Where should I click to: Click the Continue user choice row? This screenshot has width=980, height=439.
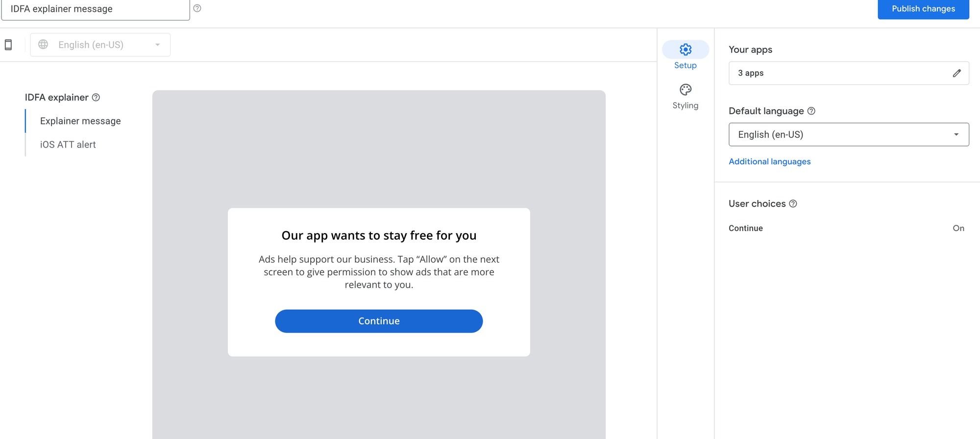[x=846, y=228]
